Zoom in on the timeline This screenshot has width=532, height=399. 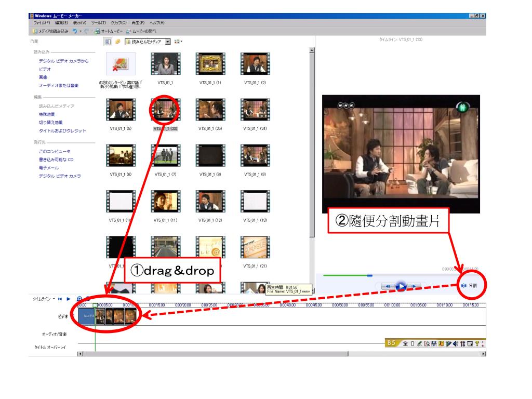pos(79,299)
